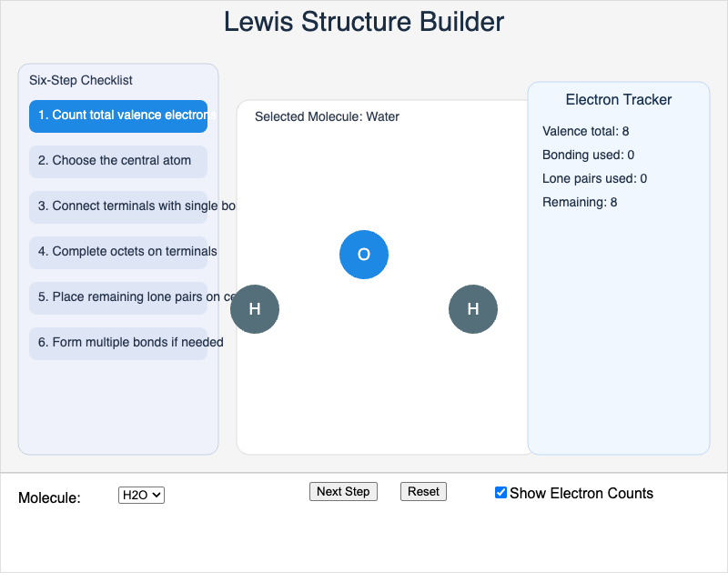Screen dimensions: 728x582
Task: Select step 5: Place remaining lone pairs
Action: coord(117,297)
